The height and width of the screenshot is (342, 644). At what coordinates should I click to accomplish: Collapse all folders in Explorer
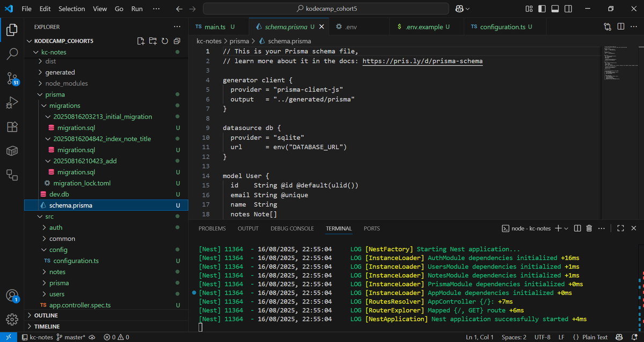point(177,41)
